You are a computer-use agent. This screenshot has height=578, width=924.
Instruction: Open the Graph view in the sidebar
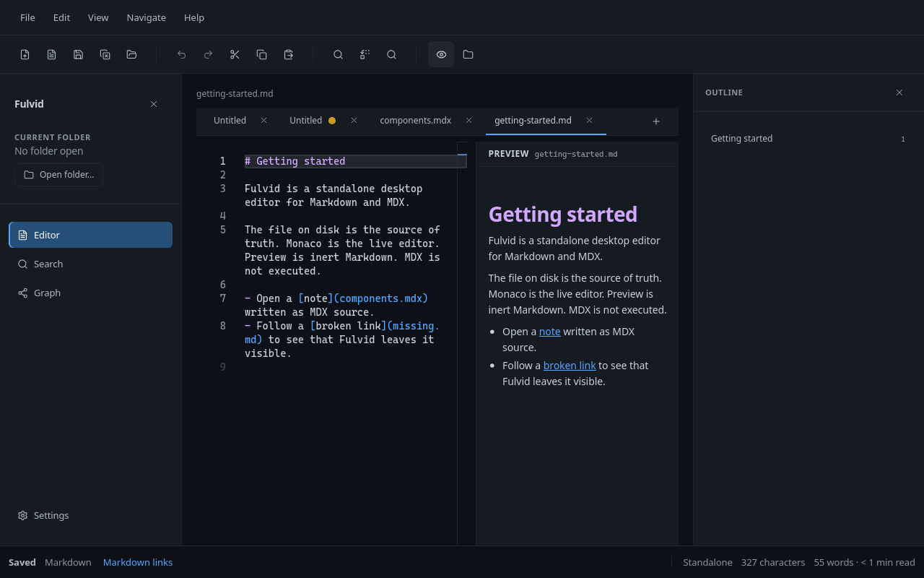coord(91,293)
